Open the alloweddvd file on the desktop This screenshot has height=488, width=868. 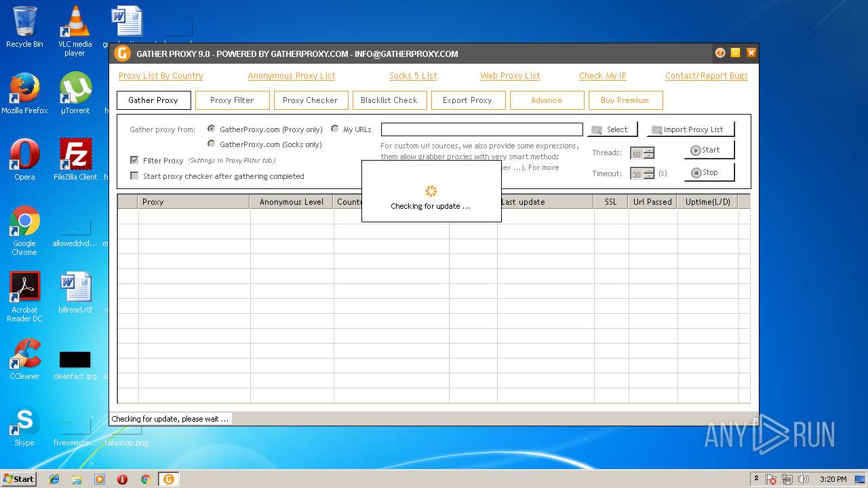point(75,232)
